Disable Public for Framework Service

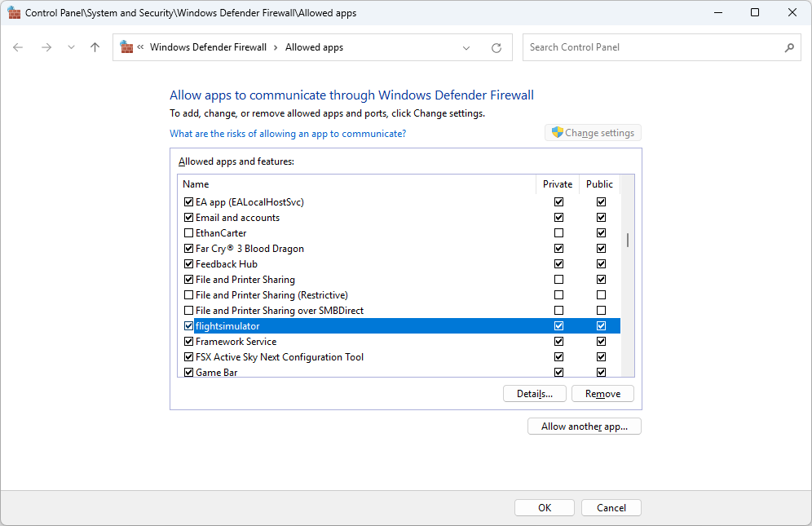tap(601, 342)
